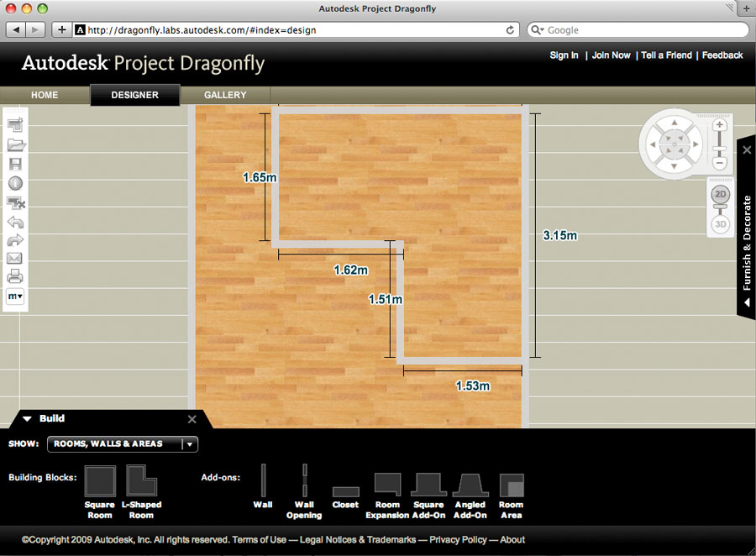Click the About link in footer
This screenshot has height=556, width=756.
point(512,539)
